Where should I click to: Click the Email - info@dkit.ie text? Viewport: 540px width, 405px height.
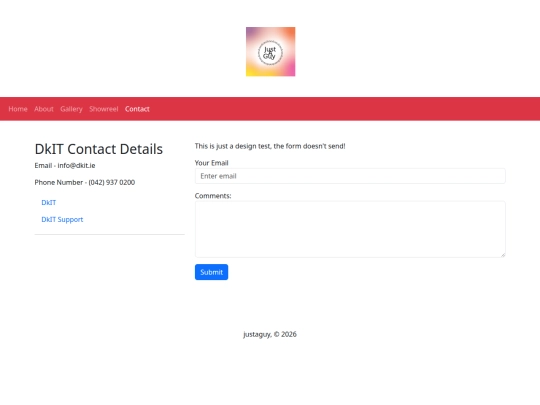point(65,165)
